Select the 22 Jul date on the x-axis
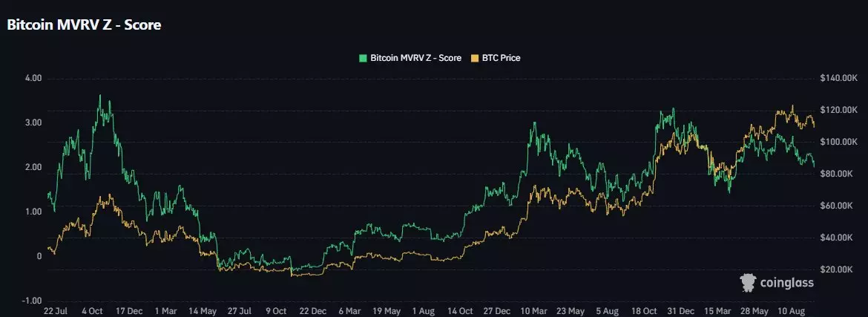This screenshot has height=317, width=868. point(57,312)
